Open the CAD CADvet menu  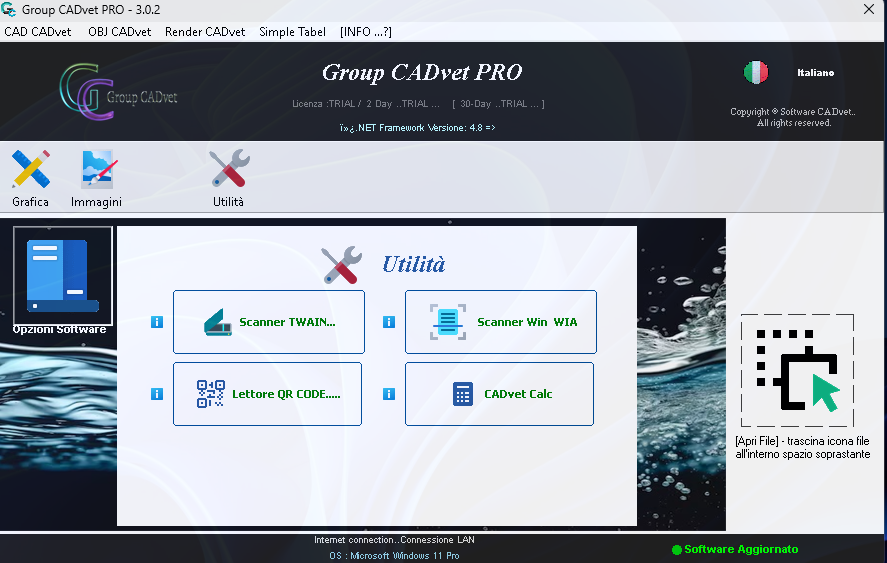(38, 32)
